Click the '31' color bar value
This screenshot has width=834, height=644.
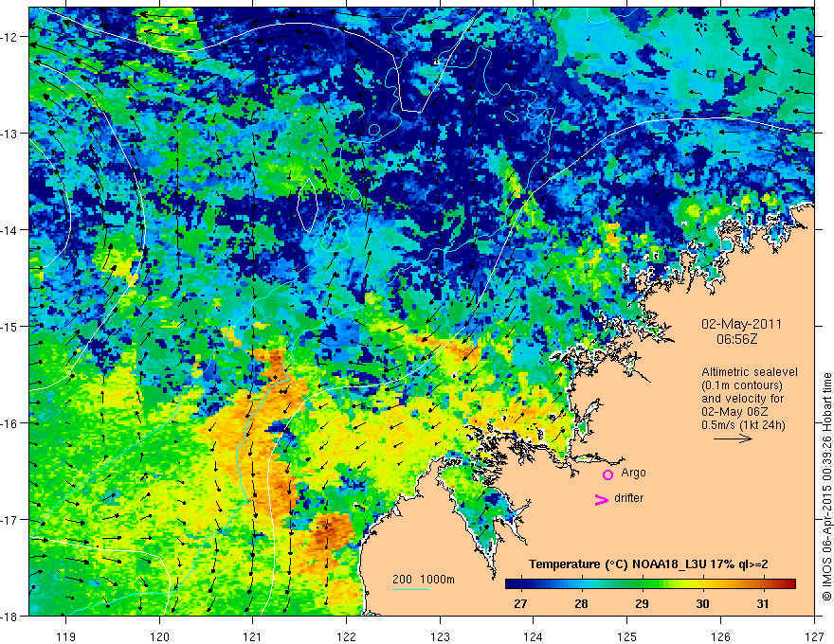click(763, 603)
